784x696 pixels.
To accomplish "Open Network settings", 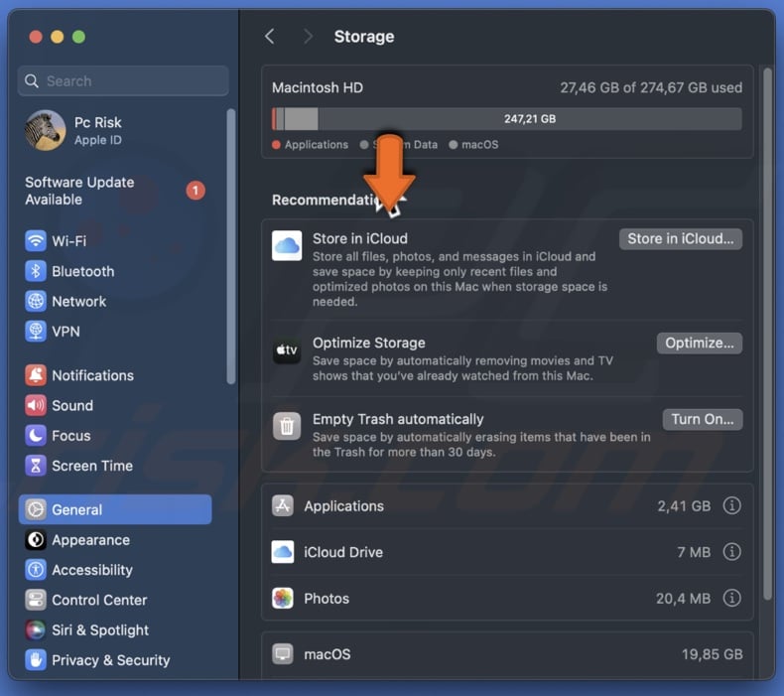I will pyautogui.click(x=115, y=301).
